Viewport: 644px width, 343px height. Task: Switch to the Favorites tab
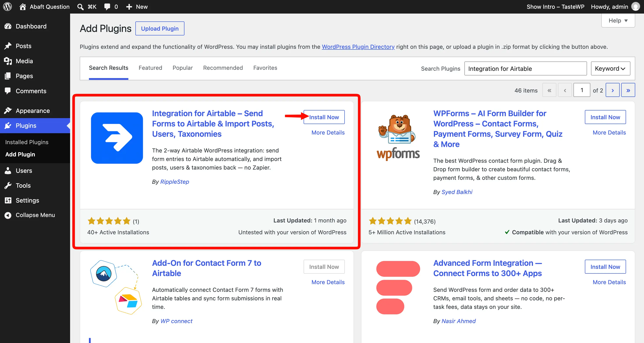tap(265, 68)
